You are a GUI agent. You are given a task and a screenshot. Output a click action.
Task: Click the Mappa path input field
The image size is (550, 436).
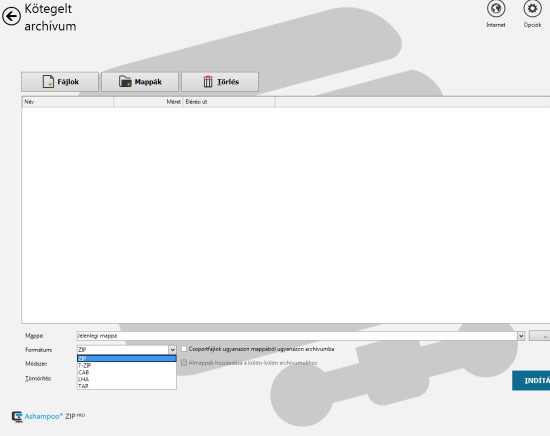pyautogui.click(x=297, y=336)
